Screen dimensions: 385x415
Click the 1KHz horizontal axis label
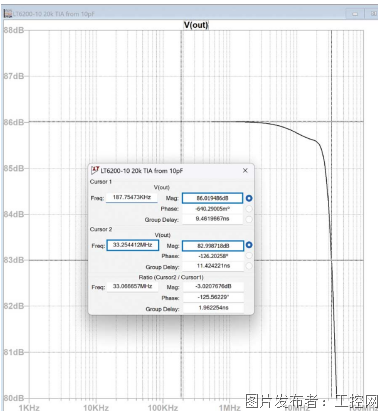(x=29, y=408)
